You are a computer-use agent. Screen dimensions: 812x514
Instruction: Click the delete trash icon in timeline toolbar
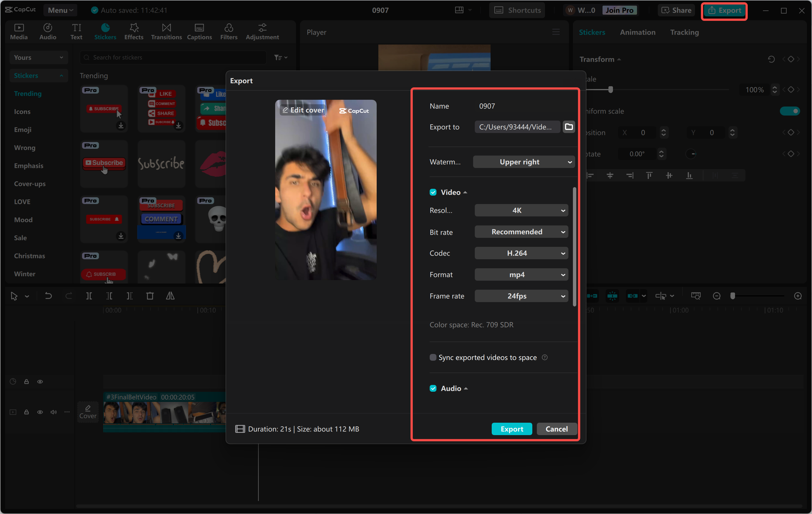pyautogui.click(x=150, y=296)
